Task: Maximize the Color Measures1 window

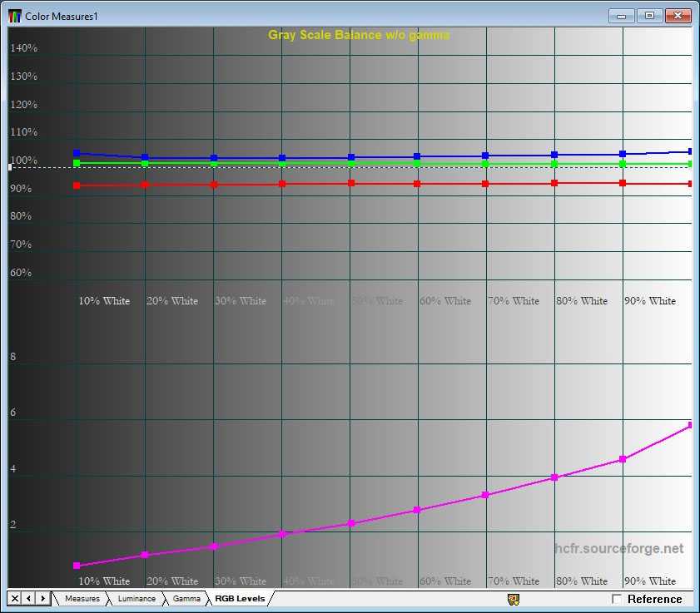Action: [650, 16]
